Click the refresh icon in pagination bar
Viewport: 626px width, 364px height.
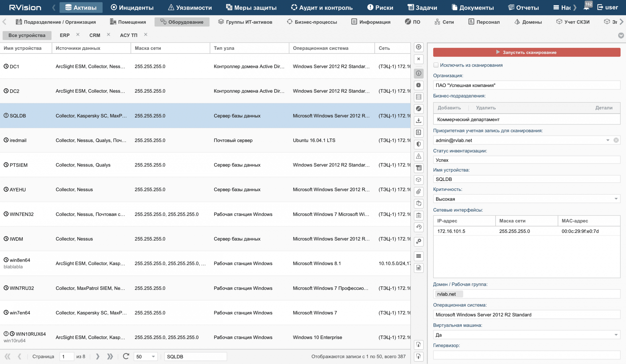coord(126,356)
